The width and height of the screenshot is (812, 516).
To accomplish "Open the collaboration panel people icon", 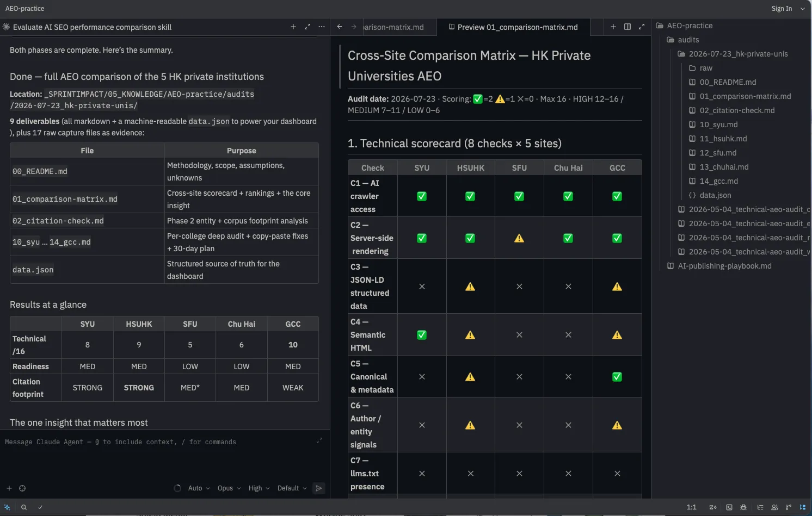I will [774, 507].
